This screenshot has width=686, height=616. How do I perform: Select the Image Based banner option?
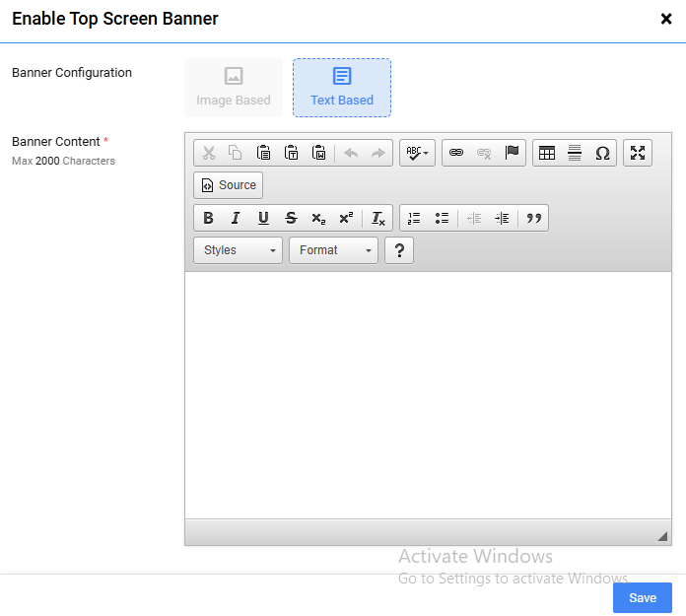[x=234, y=87]
